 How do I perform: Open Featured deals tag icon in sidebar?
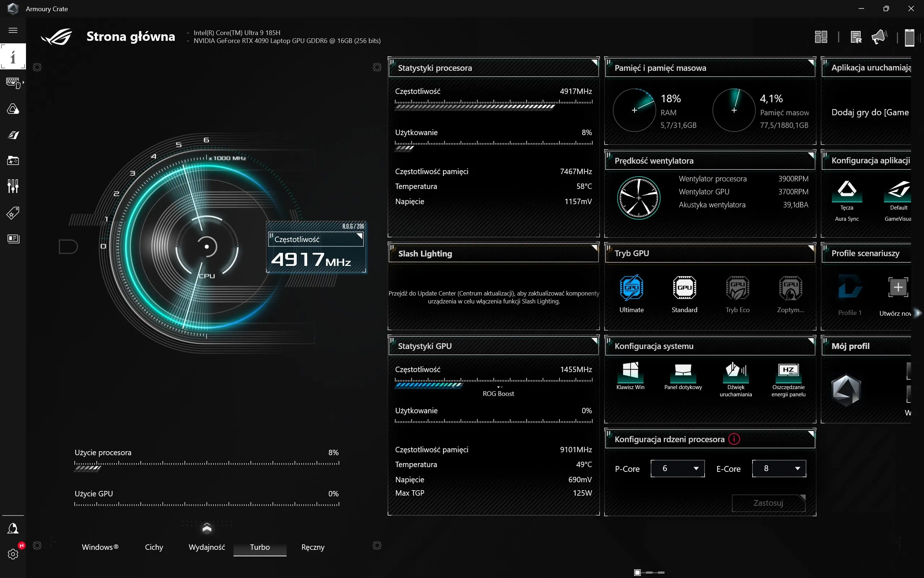pyautogui.click(x=13, y=213)
